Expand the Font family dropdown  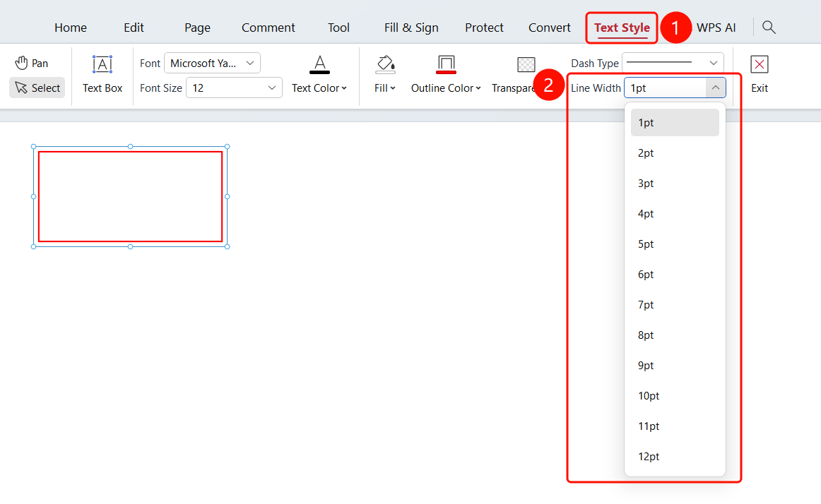[212, 64]
